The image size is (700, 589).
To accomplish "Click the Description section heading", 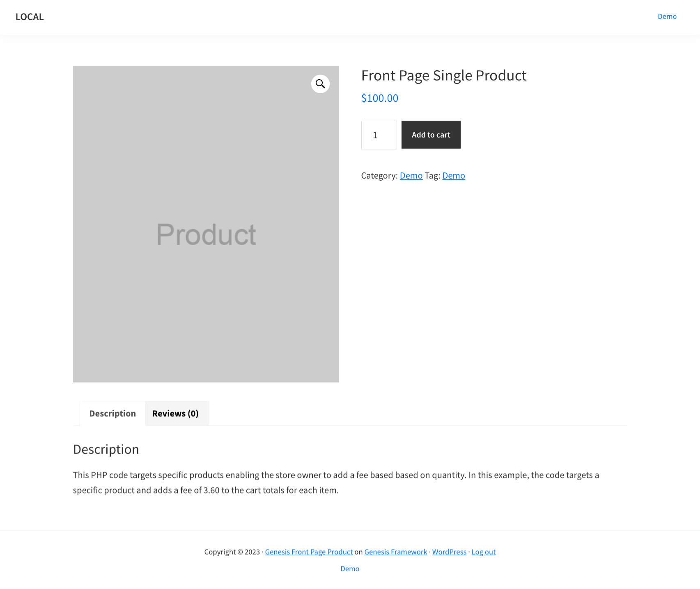I will [106, 449].
